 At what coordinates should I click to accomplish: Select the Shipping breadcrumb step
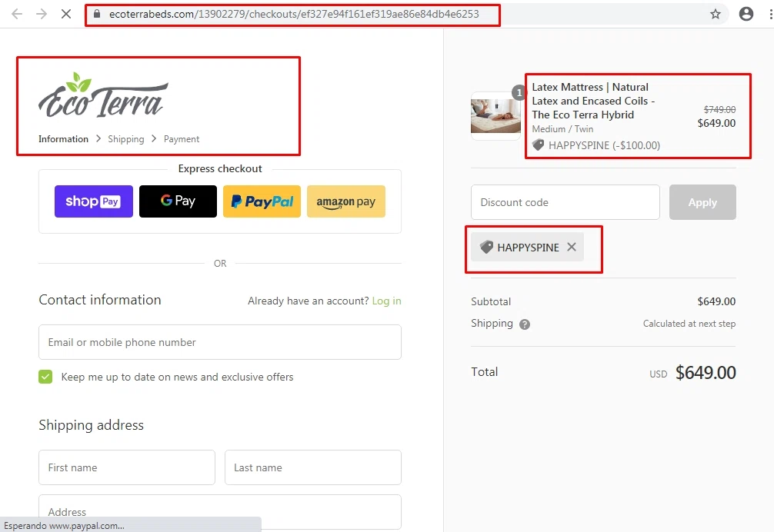click(x=126, y=139)
